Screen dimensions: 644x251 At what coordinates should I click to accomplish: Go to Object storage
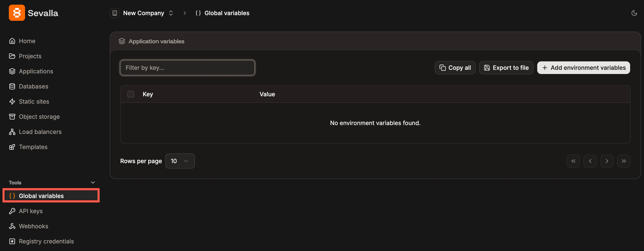[39, 116]
